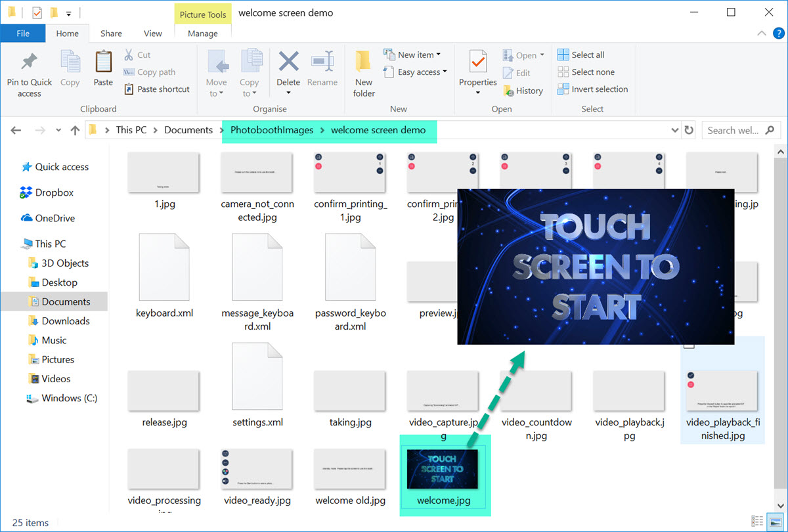Select the welcome.jpg thumbnail

[x=443, y=469]
